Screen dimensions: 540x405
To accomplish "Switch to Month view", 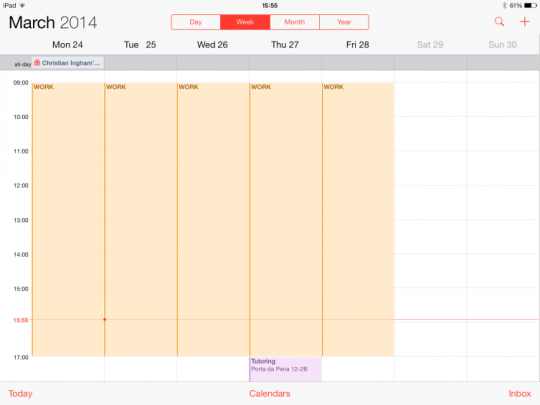I will (295, 22).
